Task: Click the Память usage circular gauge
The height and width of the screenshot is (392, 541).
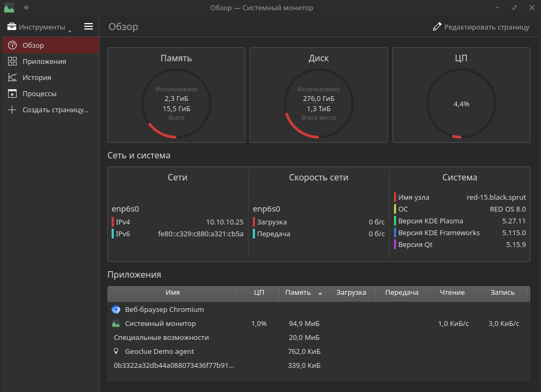Action: click(176, 104)
